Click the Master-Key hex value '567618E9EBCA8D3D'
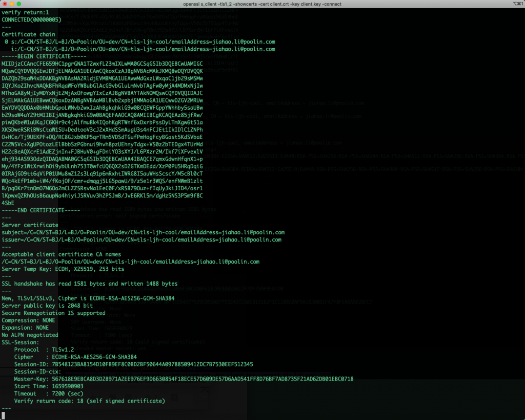The image size is (525, 420). click(203, 379)
